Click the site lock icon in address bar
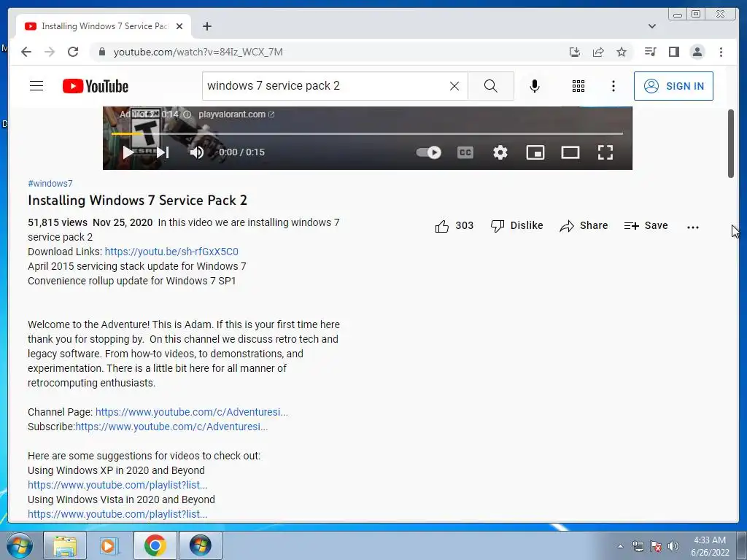Screen dimensions: 747x560 coord(101,52)
